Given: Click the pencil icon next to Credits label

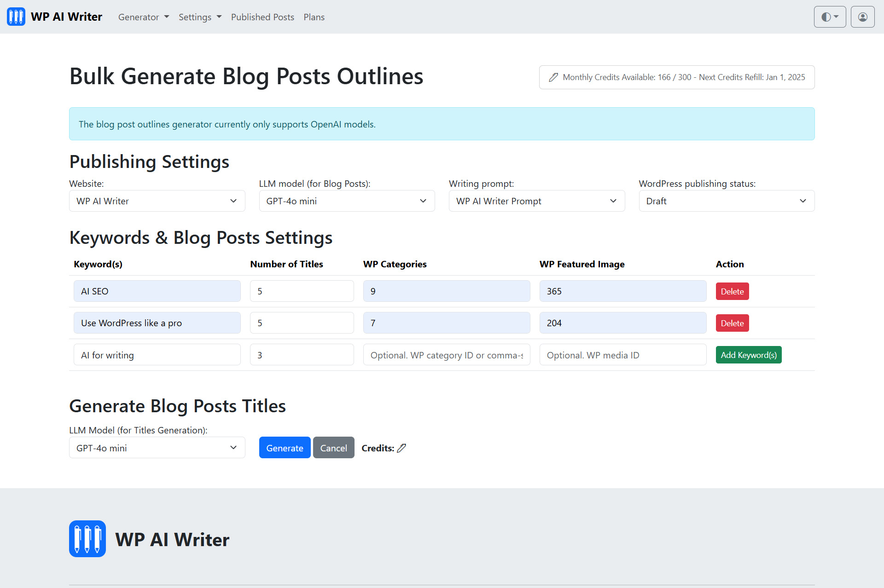Looking at the screenshot, I should coord(402,448).
